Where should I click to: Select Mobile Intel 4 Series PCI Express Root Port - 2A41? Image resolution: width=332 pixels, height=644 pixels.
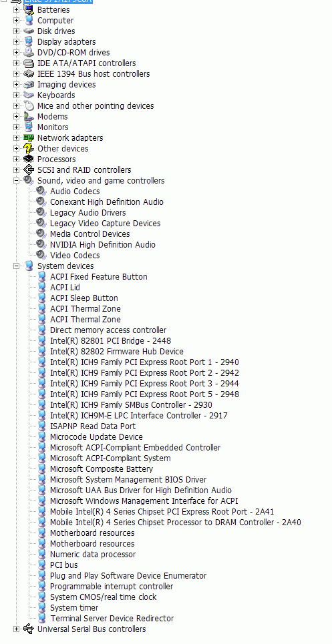[x=162, y=511]
